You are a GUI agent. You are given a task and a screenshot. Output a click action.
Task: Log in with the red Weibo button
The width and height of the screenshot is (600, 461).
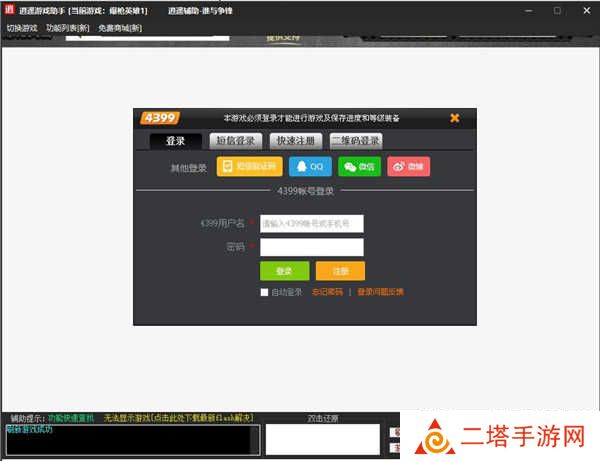point(409,166)
